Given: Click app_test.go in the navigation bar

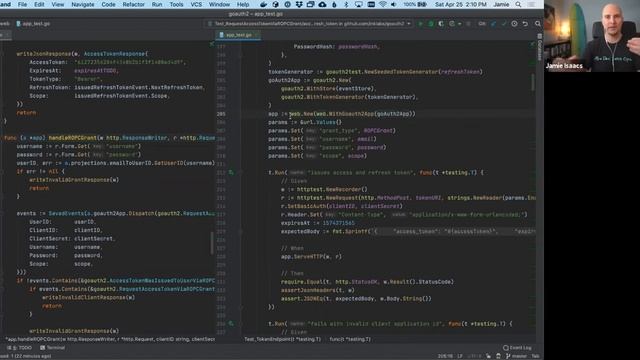Looking at the screenshot, I should pyautogui.click(x=33, y=24).
